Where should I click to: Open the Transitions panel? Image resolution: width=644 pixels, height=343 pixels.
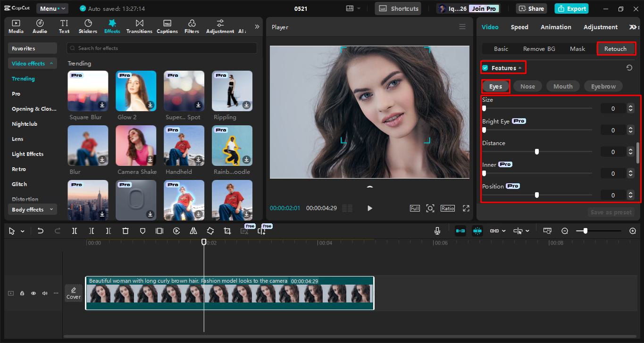click(x=139, y=26)
